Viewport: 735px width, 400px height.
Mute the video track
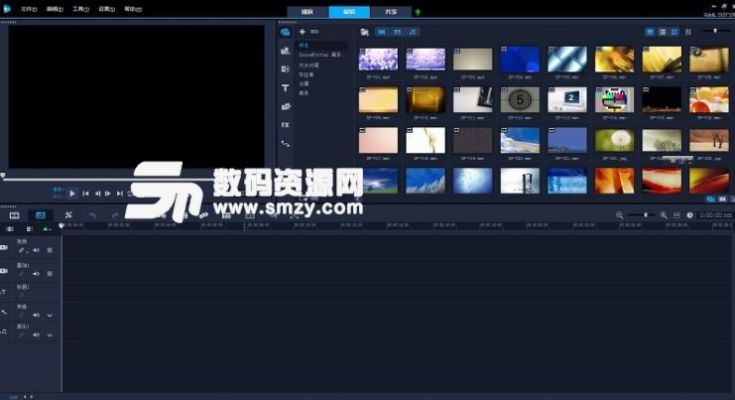tap(36, 250)
